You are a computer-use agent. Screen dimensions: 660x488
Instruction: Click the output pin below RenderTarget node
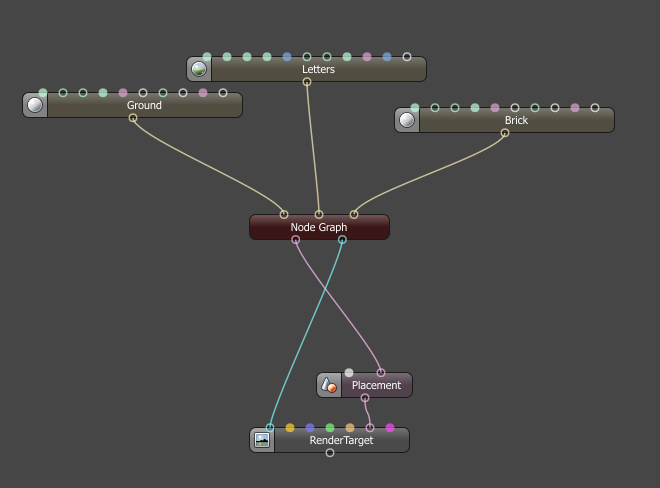point(330,453)
